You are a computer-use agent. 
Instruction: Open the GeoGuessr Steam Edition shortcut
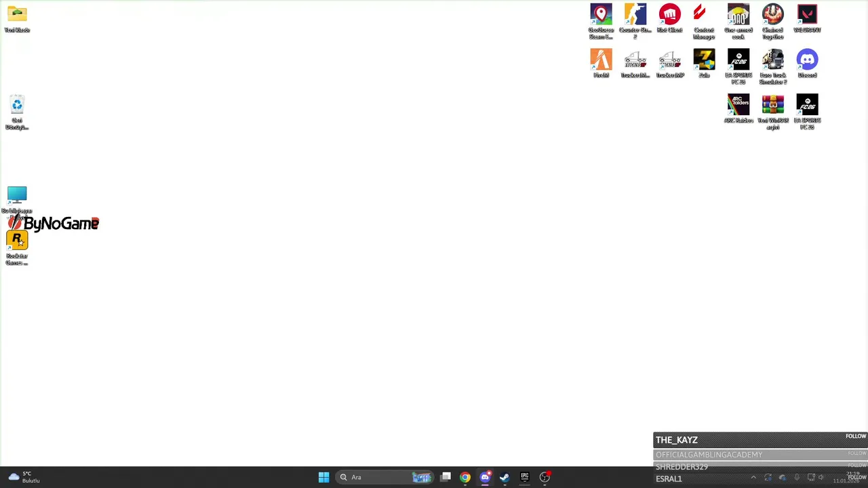click(601, 22)
